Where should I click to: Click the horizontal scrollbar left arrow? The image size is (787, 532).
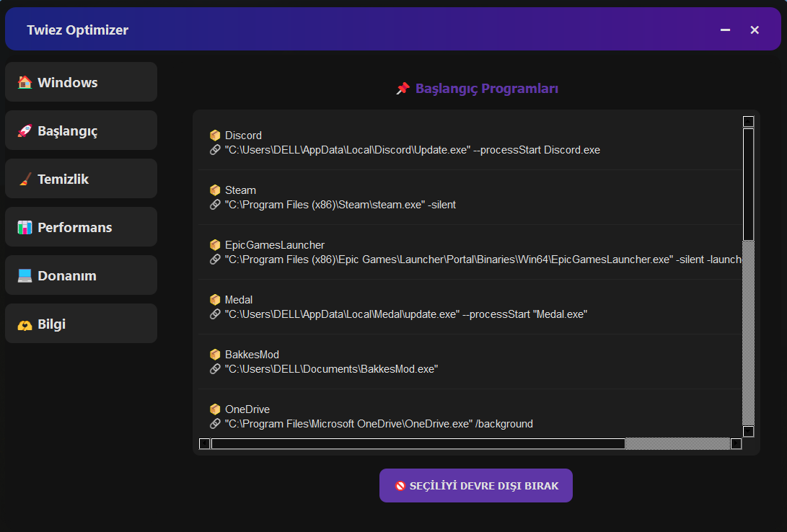coord(204,443)
